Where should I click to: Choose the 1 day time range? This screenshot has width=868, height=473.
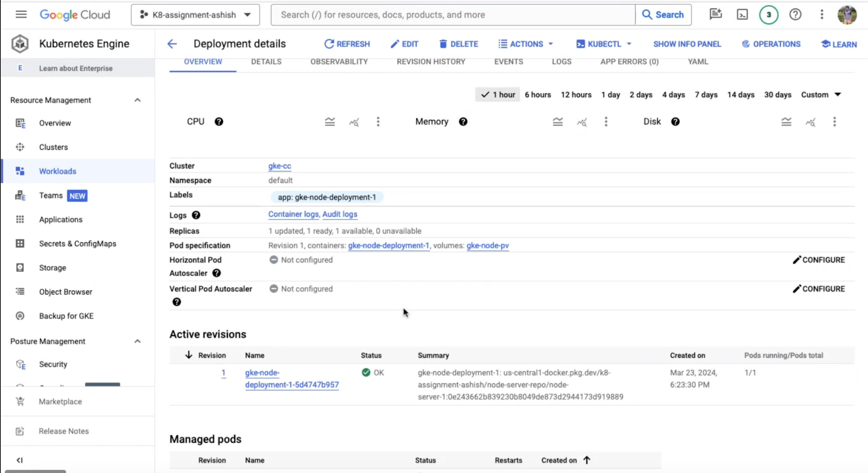pos(610,95)
